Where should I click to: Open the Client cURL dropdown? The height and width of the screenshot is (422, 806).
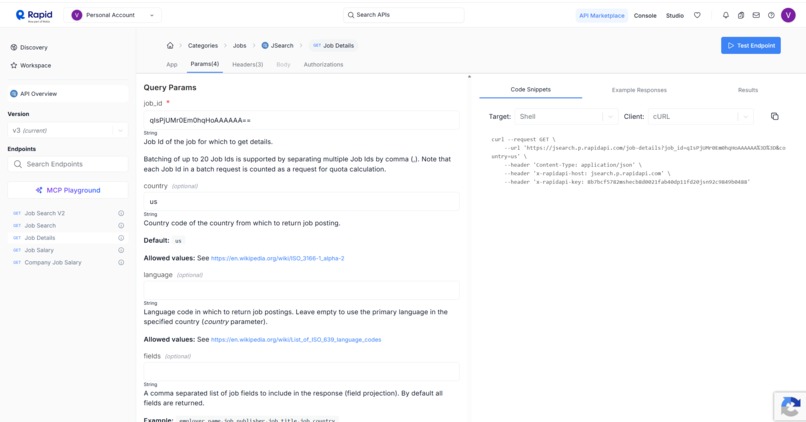701,117
